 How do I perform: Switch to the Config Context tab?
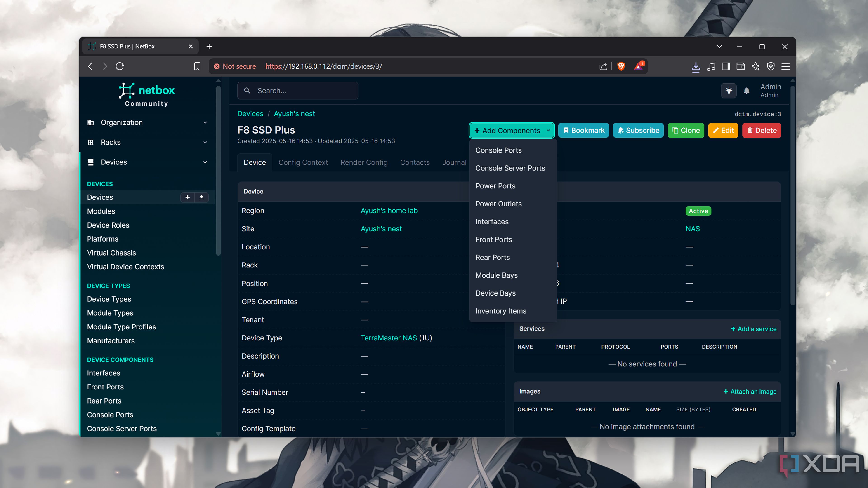303,162
